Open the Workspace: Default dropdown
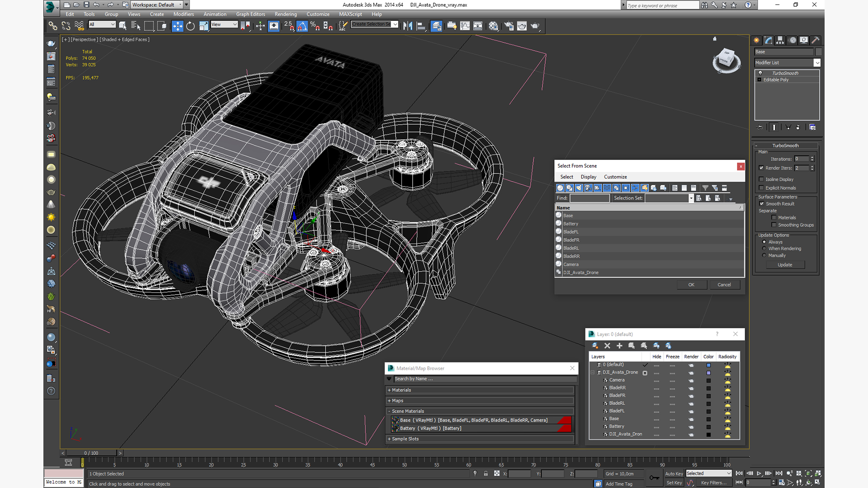This screenshot has height=488, width=868. (x=156, y=5)
